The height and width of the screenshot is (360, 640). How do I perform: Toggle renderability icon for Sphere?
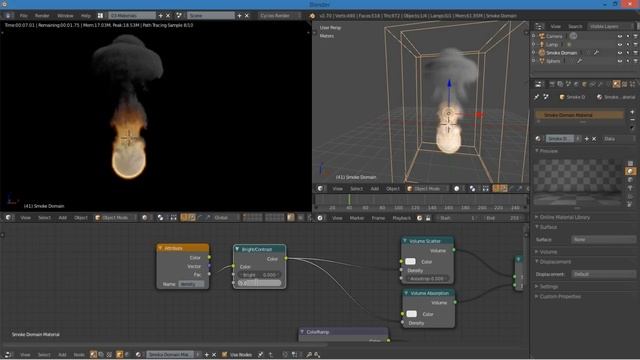[636, 61]
